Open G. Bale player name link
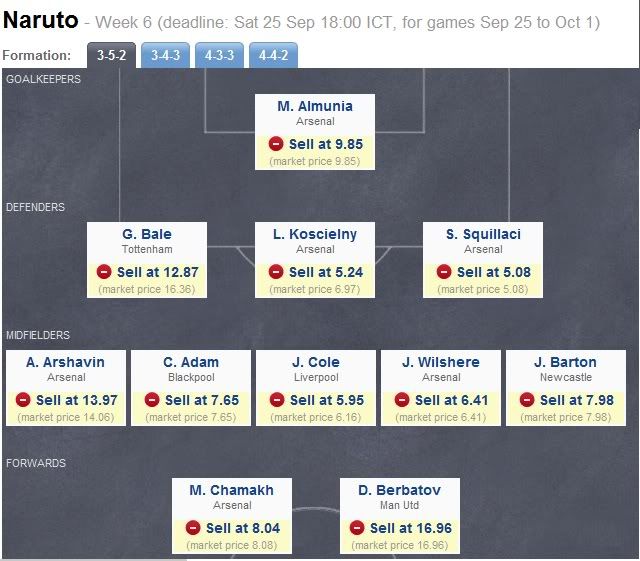Viewport: 640px width, 561px height. tap(147, 234)
